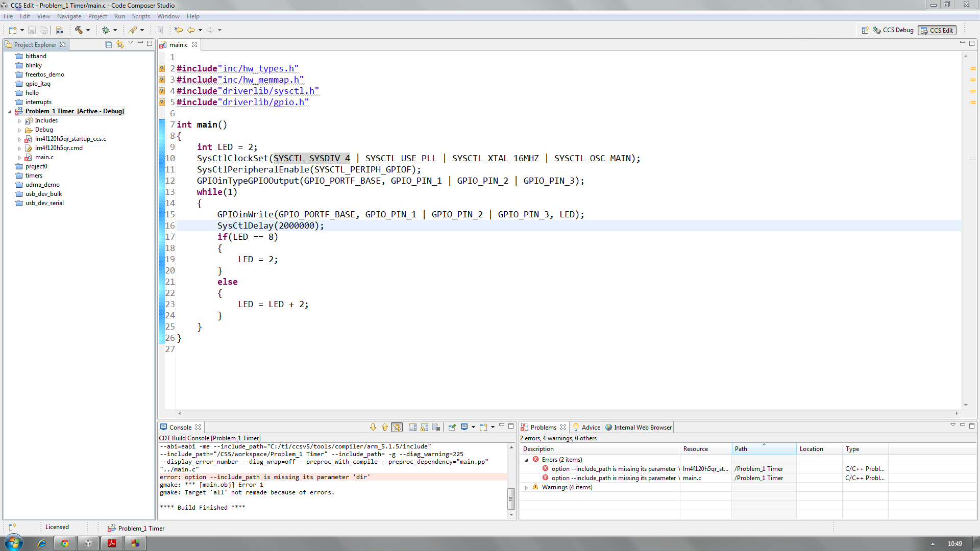Toggle the highlighted console word-wrap button
The width and height of the screenshot is (980, 551).
(397, 427)
